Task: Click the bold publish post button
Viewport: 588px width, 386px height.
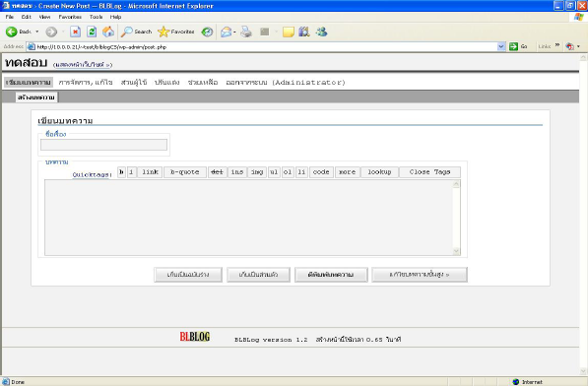Action: click(x=331, y=275)
